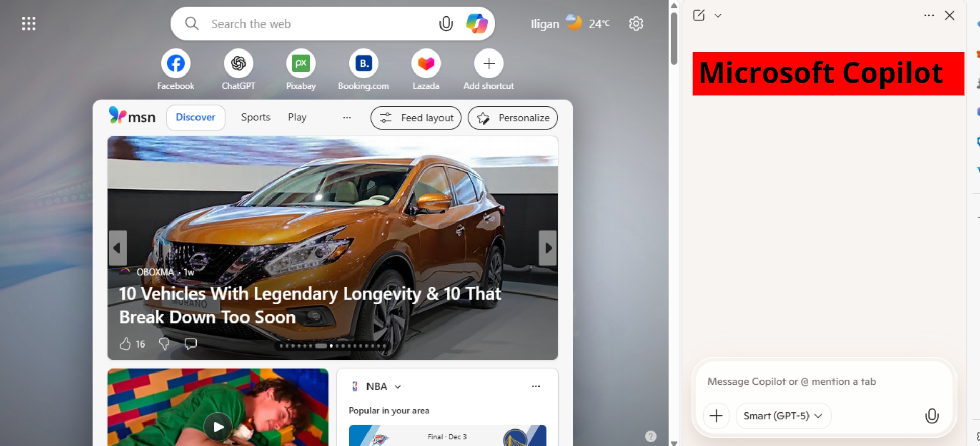Viewport: 980px width, 446px height.
Task: Switch to the Sports tab
Action: click(255, 117)
